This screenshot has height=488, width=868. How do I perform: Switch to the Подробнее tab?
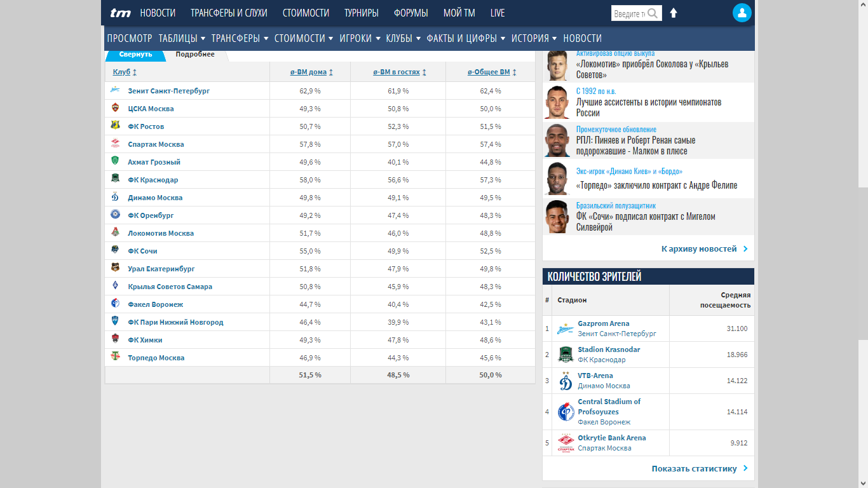pos(195,55)
